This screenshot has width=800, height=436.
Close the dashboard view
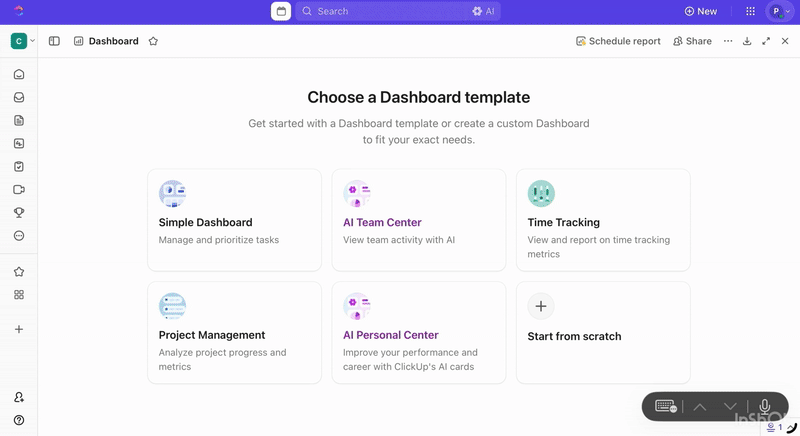[785, 41]
